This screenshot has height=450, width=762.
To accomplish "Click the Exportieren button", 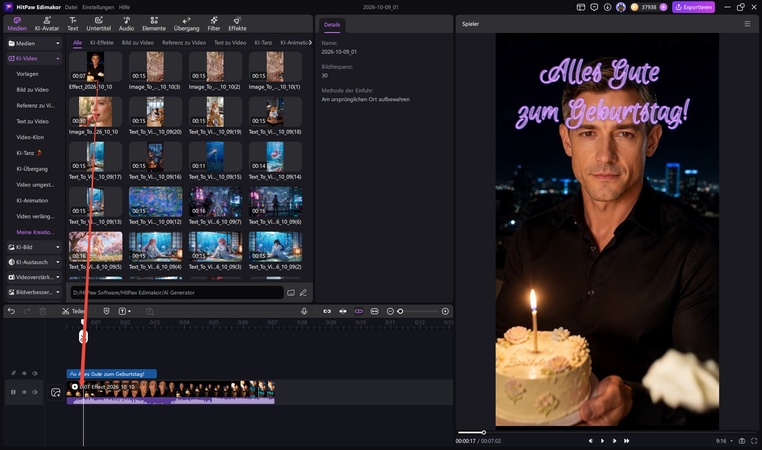I will click(693, 7).
